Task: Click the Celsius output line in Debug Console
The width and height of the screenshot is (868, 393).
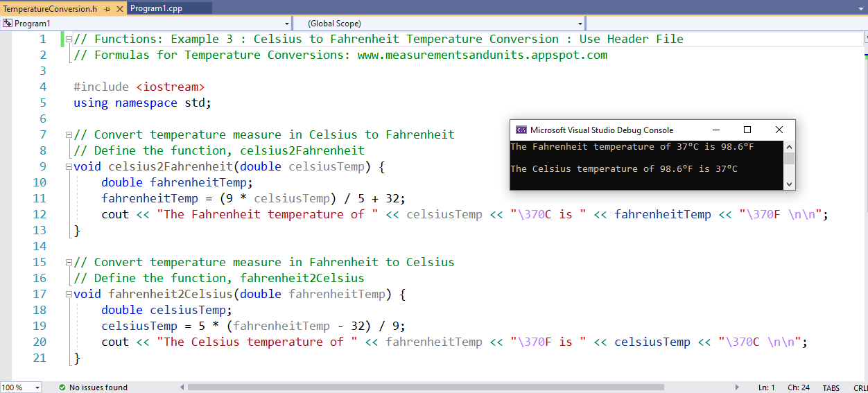Action: [624, 169]
